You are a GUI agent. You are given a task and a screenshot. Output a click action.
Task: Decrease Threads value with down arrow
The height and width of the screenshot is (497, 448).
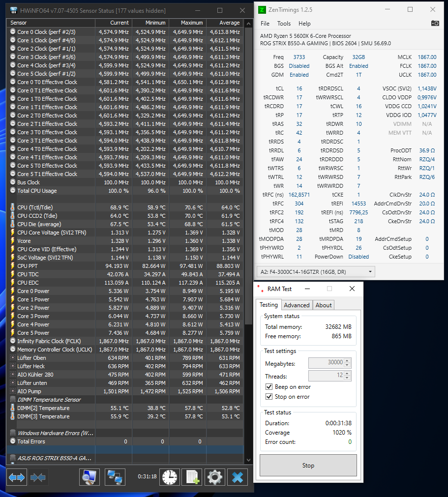click(347, 378)
